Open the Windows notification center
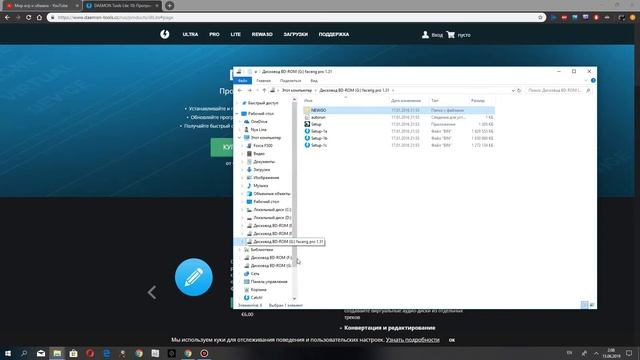 pyautogui.click(x=629, y=353)
